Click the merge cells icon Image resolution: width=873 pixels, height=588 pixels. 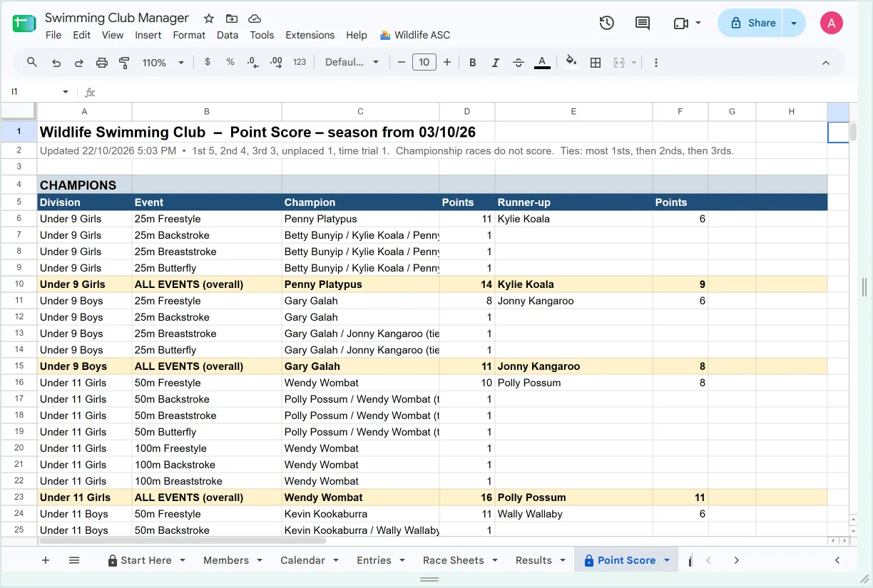click(619, 63)
